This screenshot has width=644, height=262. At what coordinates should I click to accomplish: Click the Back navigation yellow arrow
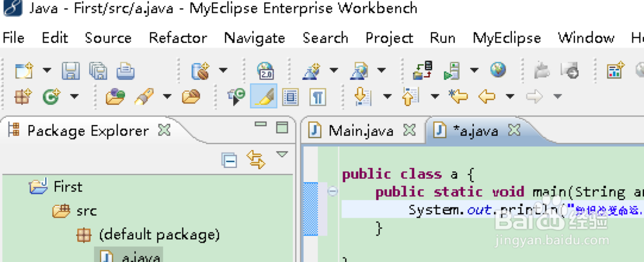click(x=487, y=97)
